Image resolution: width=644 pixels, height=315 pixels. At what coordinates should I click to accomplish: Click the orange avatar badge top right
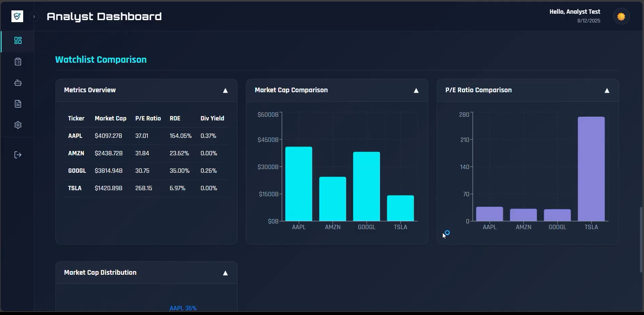coord(621,16)
